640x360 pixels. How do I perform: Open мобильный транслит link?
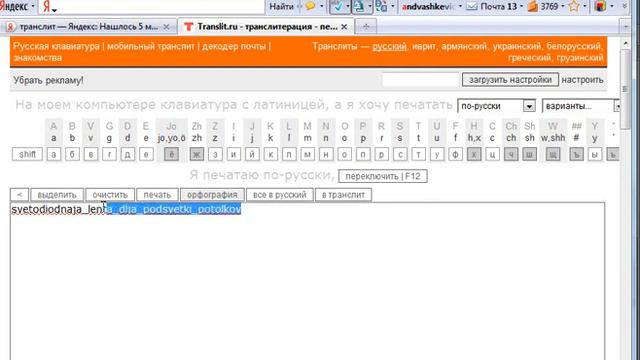(x=151, y=46)
